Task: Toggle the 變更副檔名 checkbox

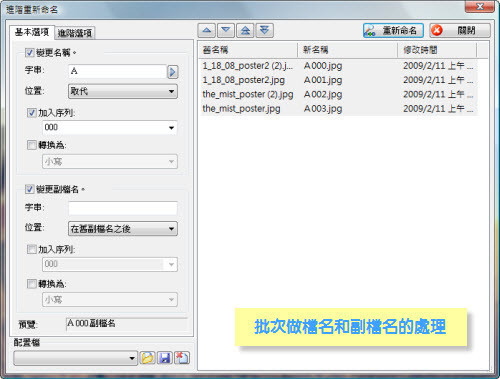Action: click(x=29, y=189)
